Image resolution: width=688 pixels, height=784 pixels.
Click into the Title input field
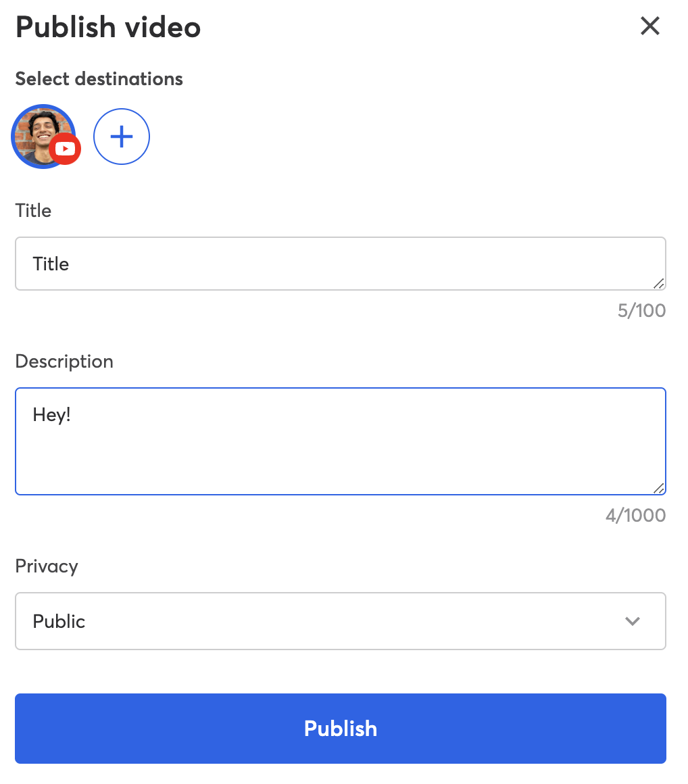click(x=340, y=264)
